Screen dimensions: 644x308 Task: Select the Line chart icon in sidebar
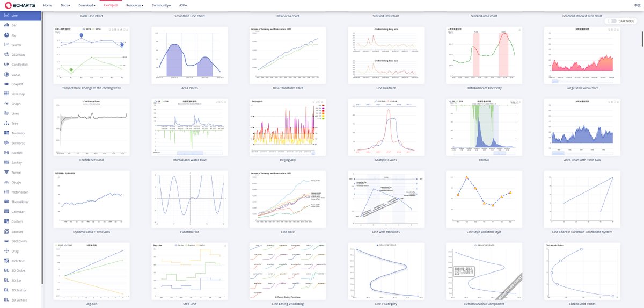tap(5, 16)
